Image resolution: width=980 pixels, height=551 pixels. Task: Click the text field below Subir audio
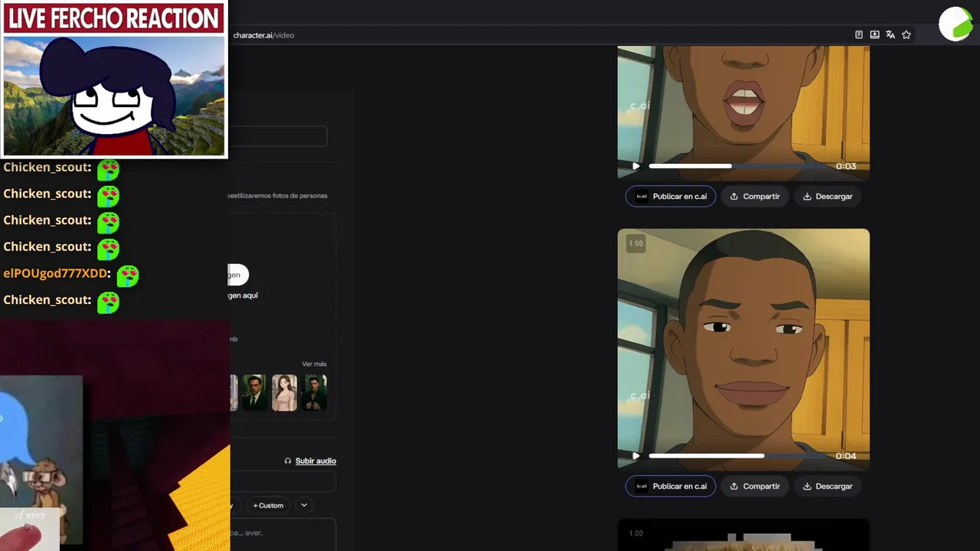click(x=283, y=481)
